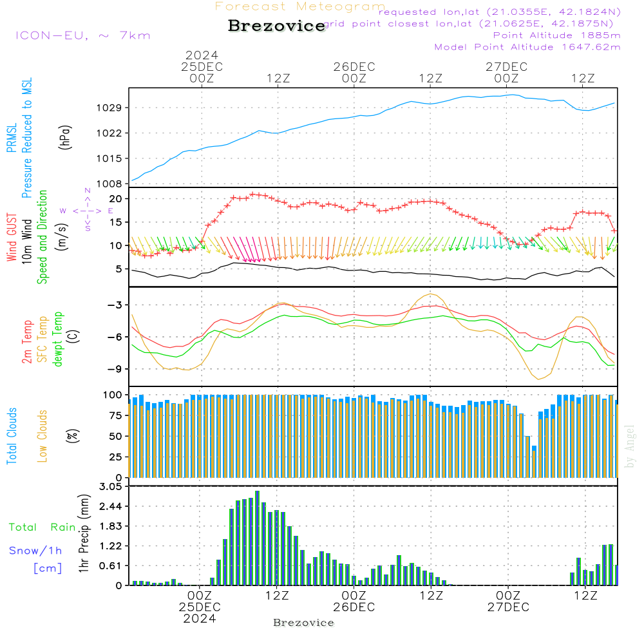The image size is (644, 644).
Task: Click the 2m Temp legend label
Action: (26, 342)
